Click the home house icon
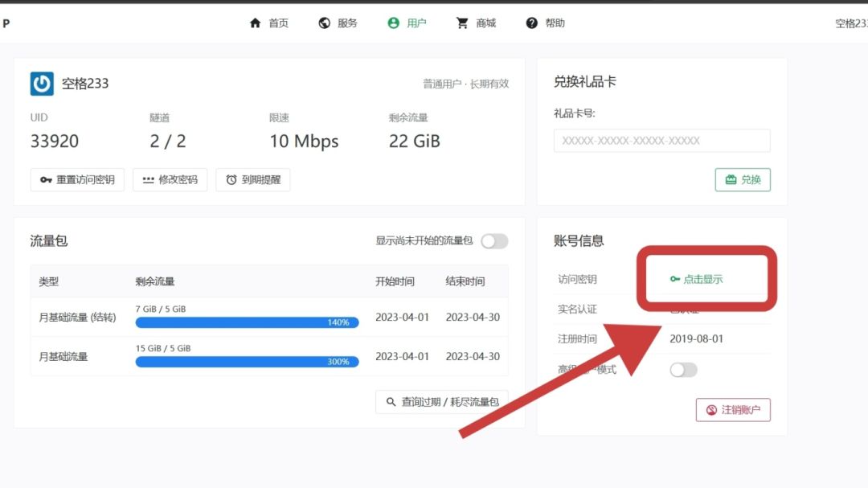The height and width of the screenshot is (488, 868). pos(256,23)
